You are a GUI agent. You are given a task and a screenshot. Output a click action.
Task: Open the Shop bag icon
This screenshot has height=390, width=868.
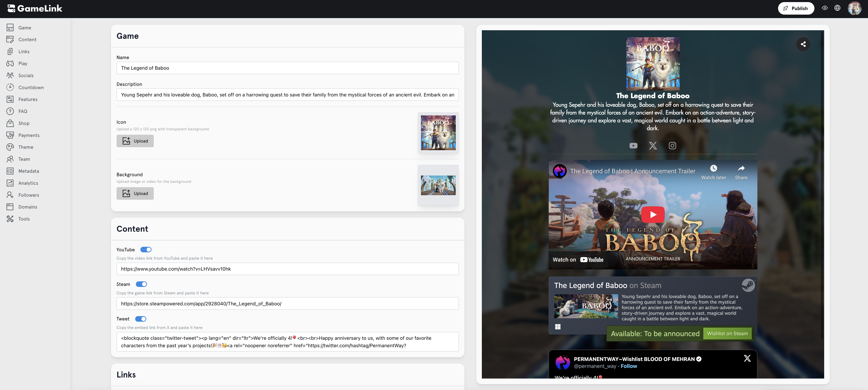[10, 123]
